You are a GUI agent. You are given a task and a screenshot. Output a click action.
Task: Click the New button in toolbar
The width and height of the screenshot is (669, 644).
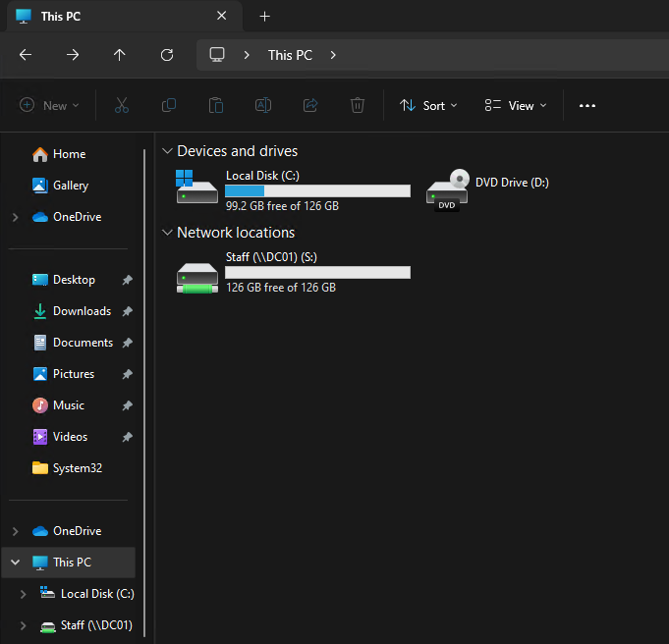coord(49,105)
